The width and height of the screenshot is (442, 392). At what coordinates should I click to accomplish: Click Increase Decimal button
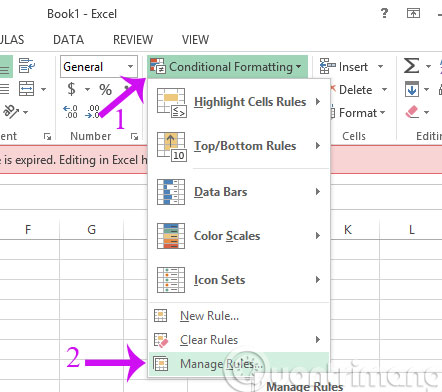(x=70, y=112)
